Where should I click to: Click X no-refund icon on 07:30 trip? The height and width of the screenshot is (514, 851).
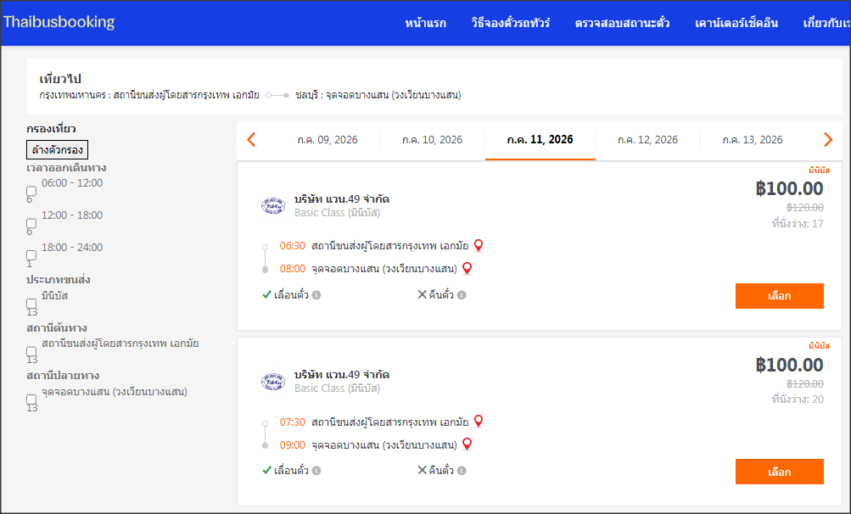click(422, 470)
